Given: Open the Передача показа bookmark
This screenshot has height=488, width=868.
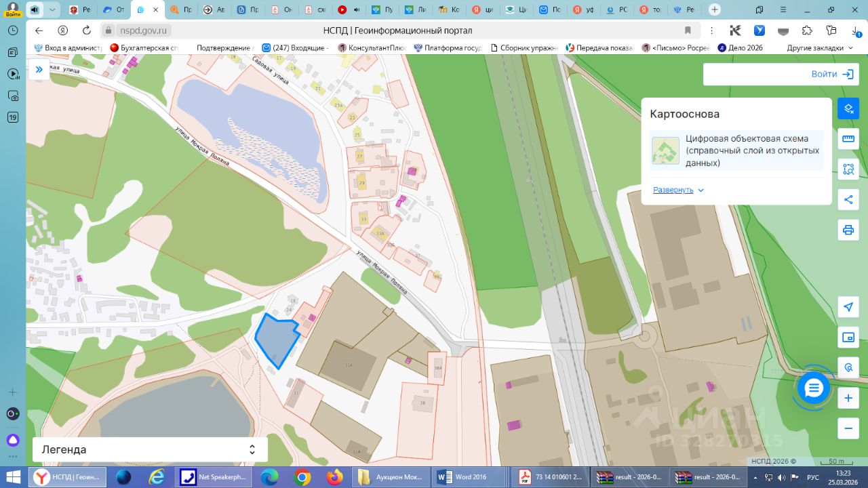Looking at the screenshot, I should point(599,48).
